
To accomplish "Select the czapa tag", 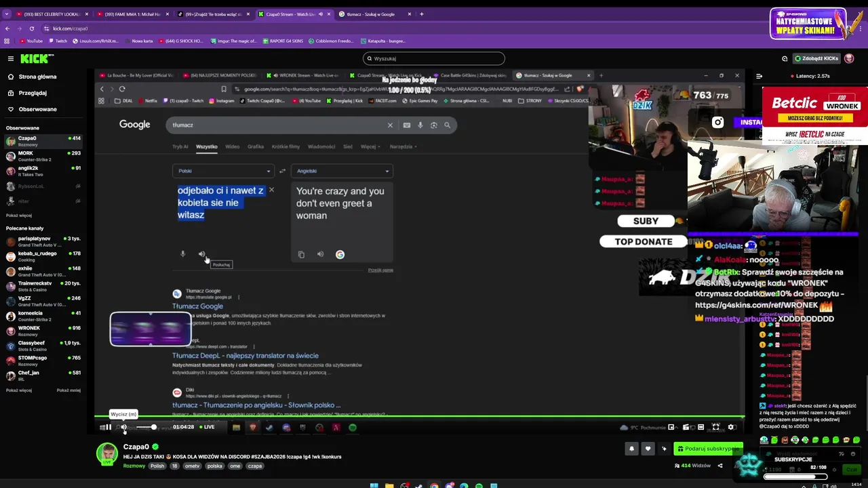I will (x=255, y=466).
